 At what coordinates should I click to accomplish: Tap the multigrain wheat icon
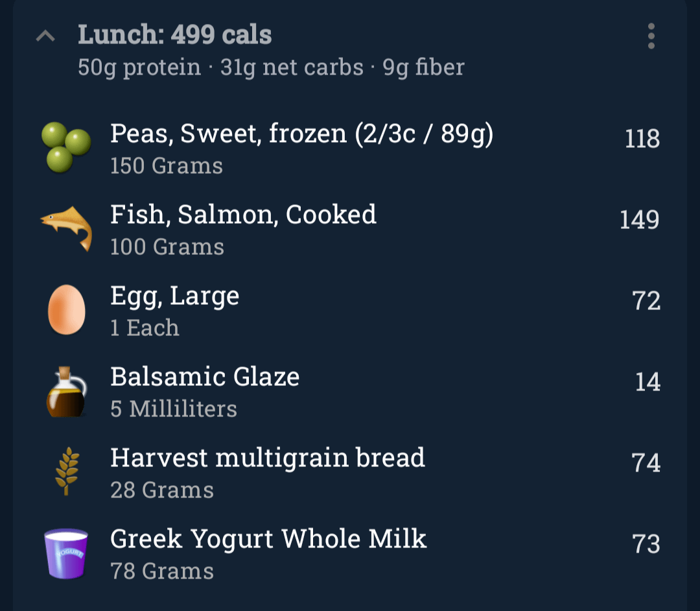pyautogui.click(x=66, y=472)
